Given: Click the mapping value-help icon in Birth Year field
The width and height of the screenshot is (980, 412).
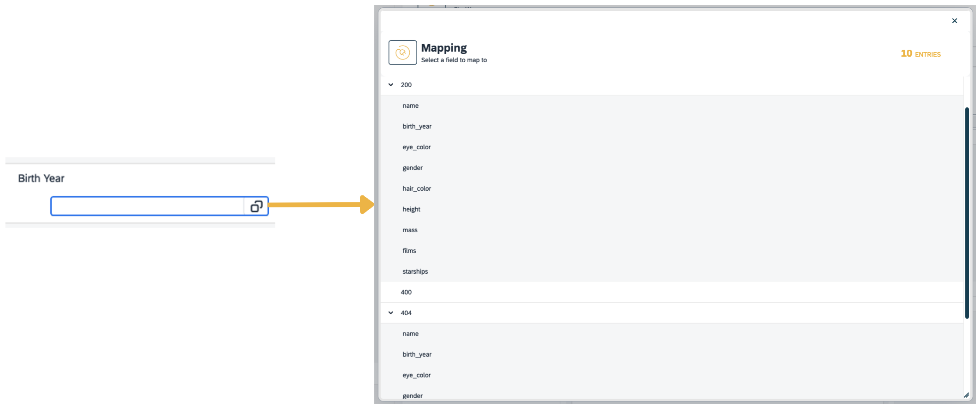Looking at the screenshot, I should pyautogui.click(x=256, y=206).
